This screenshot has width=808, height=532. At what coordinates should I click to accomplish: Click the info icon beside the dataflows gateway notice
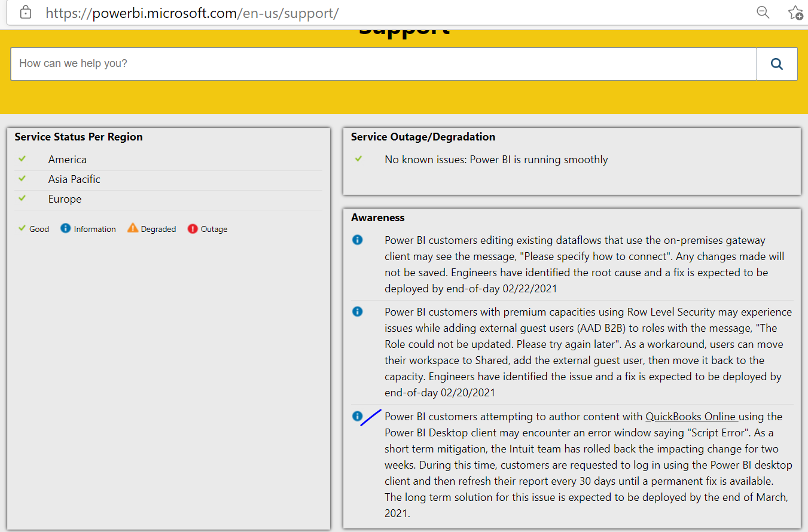click(x=357, y=240)
